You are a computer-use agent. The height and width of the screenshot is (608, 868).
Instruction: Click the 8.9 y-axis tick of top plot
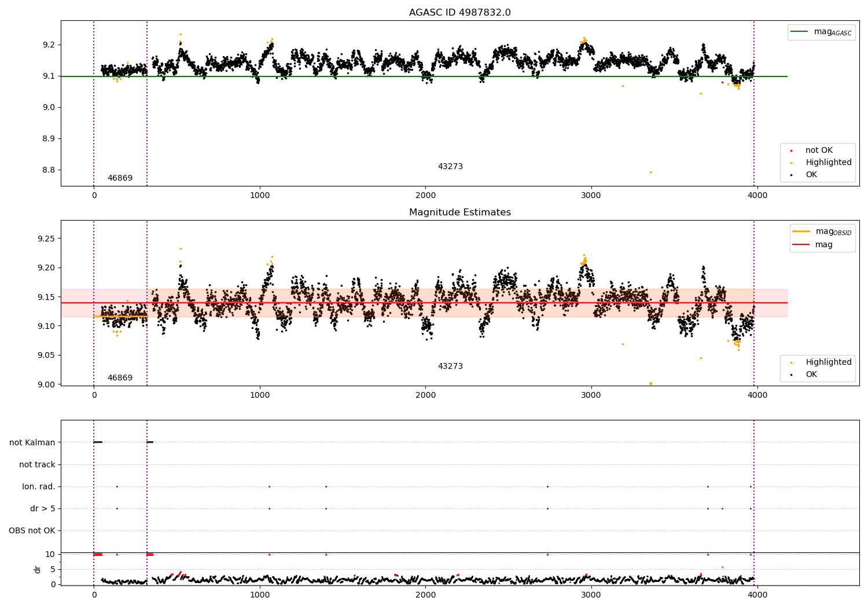click(x=49, y=139)
